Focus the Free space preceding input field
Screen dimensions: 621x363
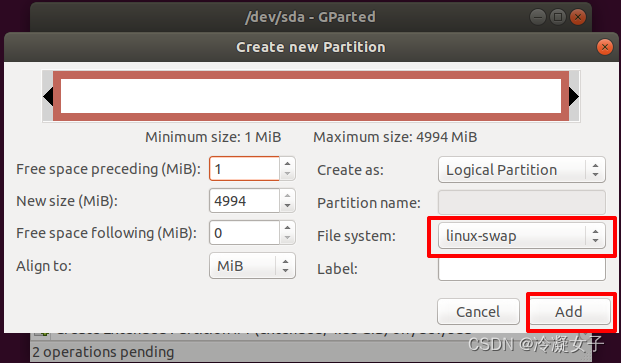coord(244,169)
